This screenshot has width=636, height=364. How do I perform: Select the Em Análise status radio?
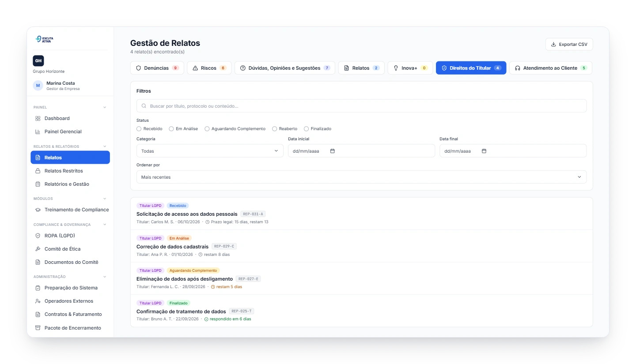[171, 129]
